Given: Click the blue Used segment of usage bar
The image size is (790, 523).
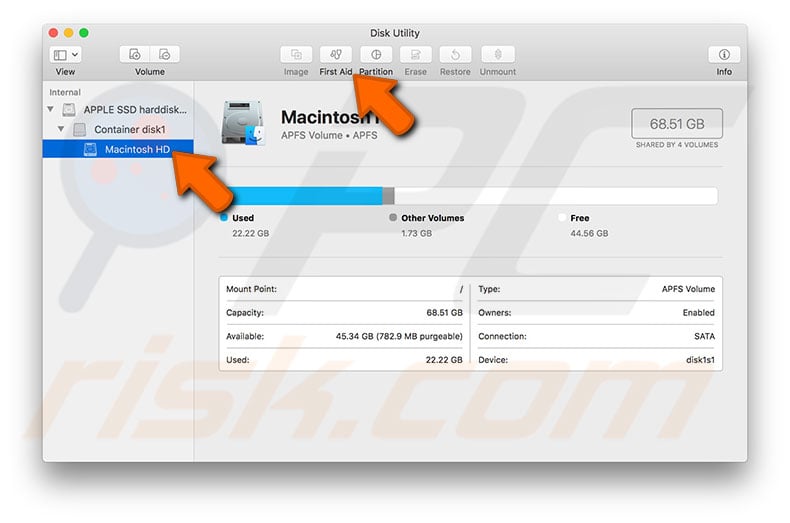Looking at the screenshot, I should (x=304, y=196).
